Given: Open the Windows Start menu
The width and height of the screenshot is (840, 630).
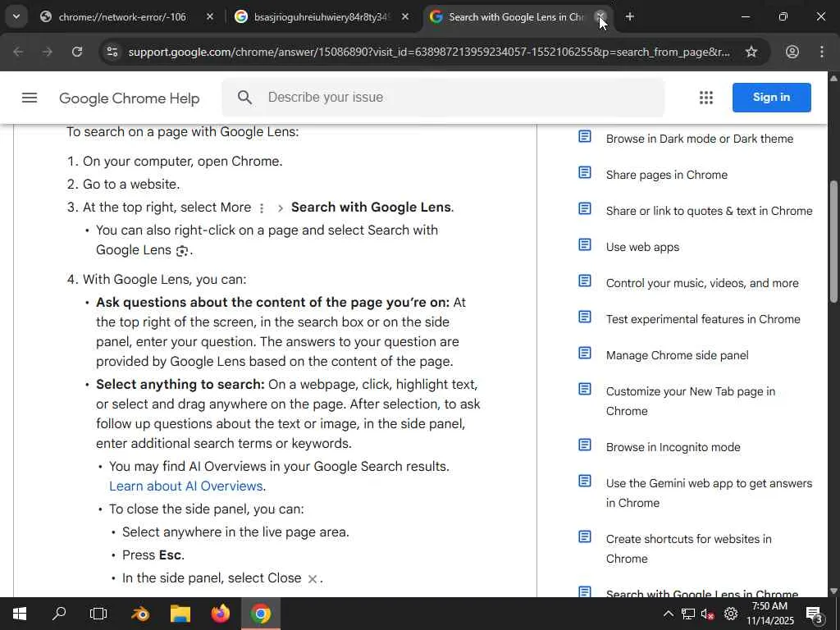Looking at the screenshot, I should pyautogui.click(x=20, y=614).
